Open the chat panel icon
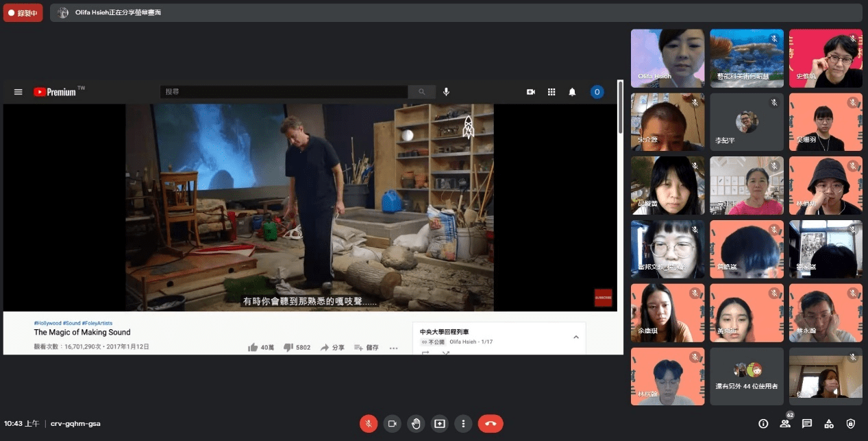The height and width of the screenshot is (441, 868). point(807,424)
